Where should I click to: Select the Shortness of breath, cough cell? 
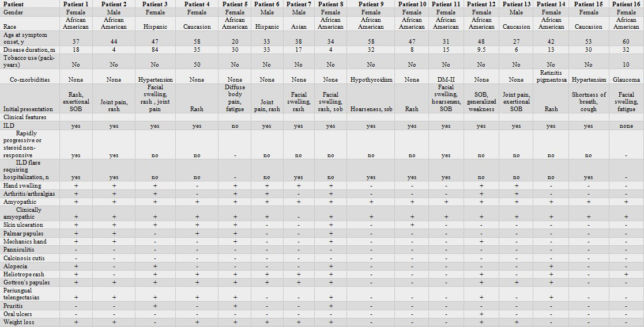[589, 98]
